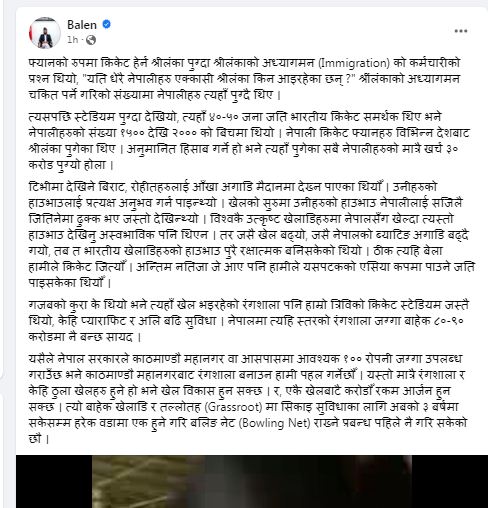Click the paragraph beginning with गजबको कुरा
Image resolution: width=488 pixels, height=508 pixels.
[249, 321]
